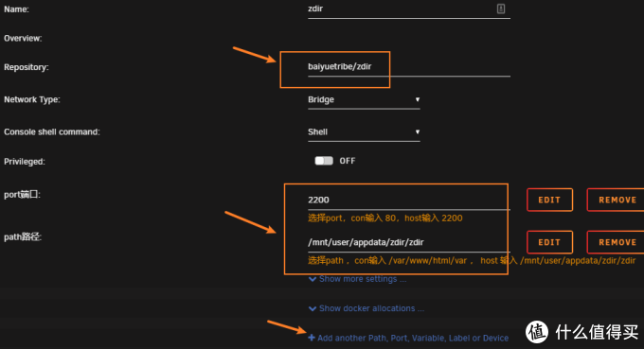This screenshot has height=349, width=644.
Task: Click EDIT for the port 2200 row
Action: click(x=549, y=201)
